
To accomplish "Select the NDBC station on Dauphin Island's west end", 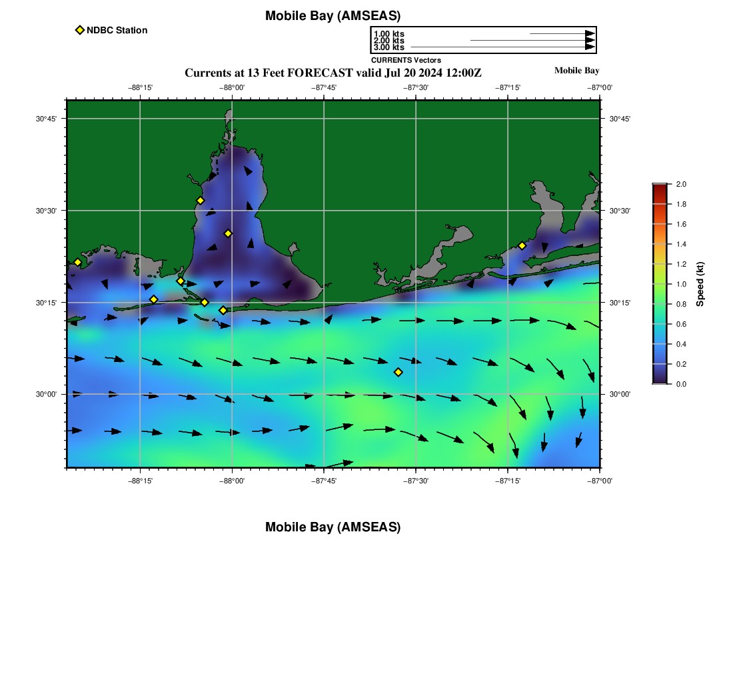I will pyautogui.click(x=154, y=299).
